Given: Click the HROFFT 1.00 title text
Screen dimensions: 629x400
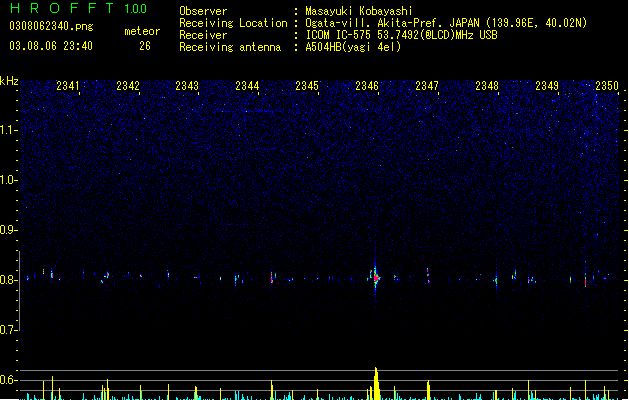Looking at the screenshot, I should [x=78, y=8].
